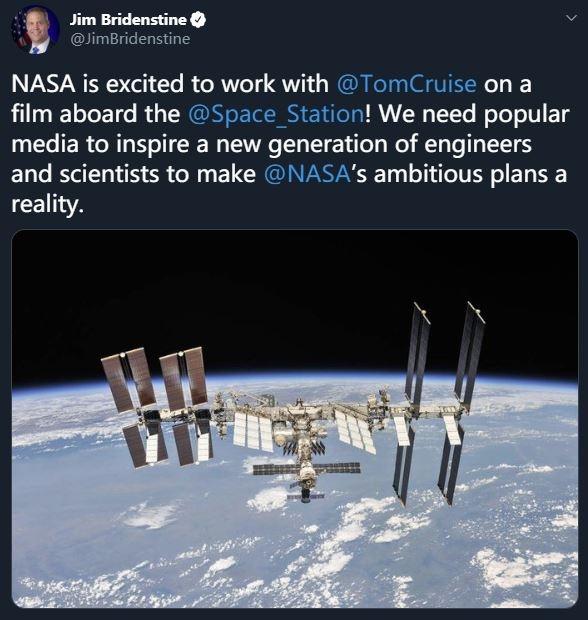Click the @JimBridenstine handle
This screenshot has width=588, height=620.
point(130,39)
